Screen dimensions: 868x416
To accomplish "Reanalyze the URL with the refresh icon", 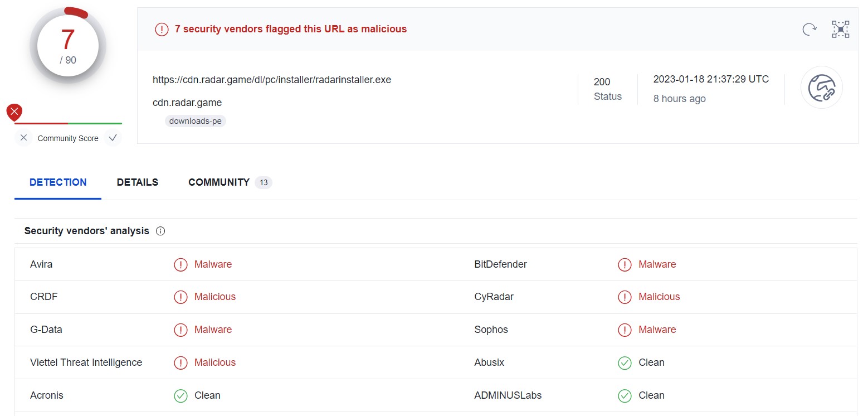I will [809, 29].
